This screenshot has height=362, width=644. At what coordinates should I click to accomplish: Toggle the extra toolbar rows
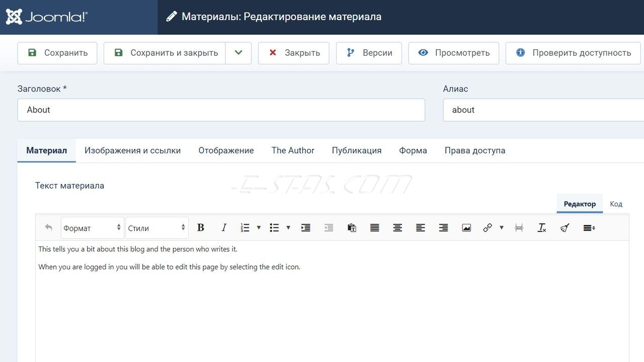pos(589,228)
